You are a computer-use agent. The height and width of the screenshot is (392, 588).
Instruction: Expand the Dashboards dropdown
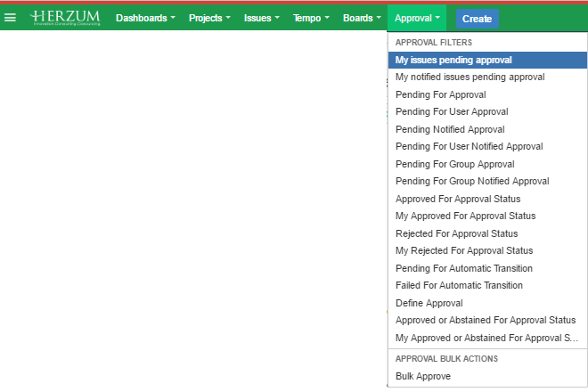coord(145,18)
